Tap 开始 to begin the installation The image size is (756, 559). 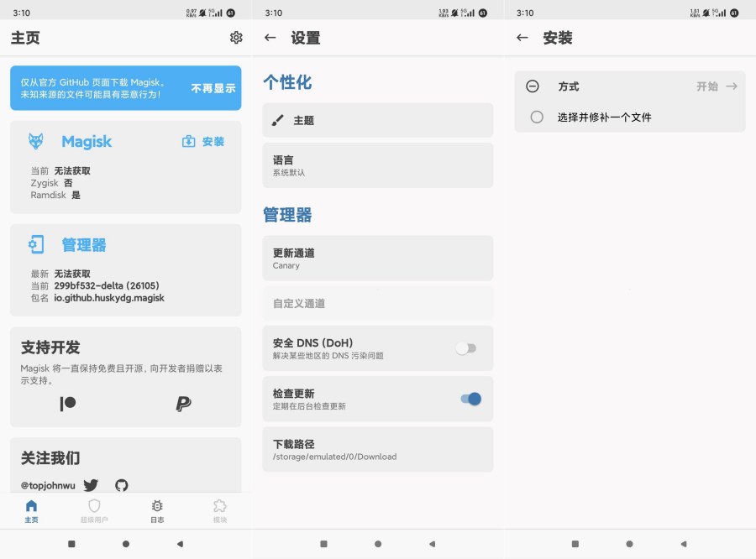717,86
